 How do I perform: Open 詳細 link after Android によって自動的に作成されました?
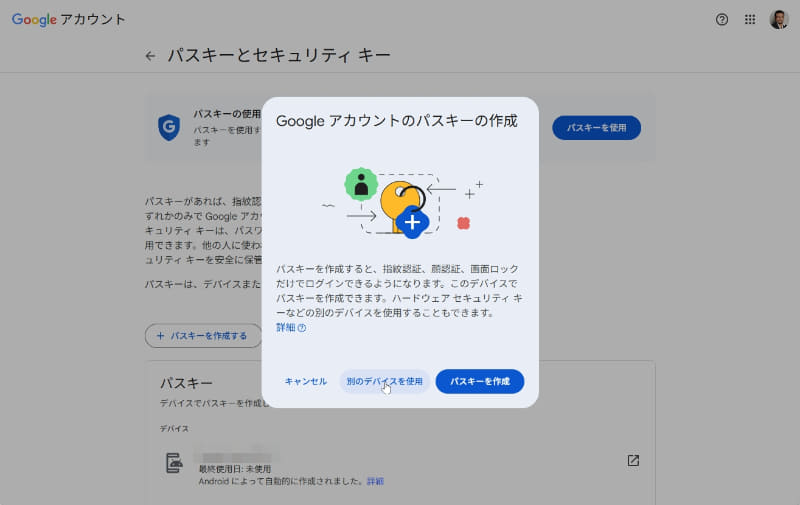(375, 481)
